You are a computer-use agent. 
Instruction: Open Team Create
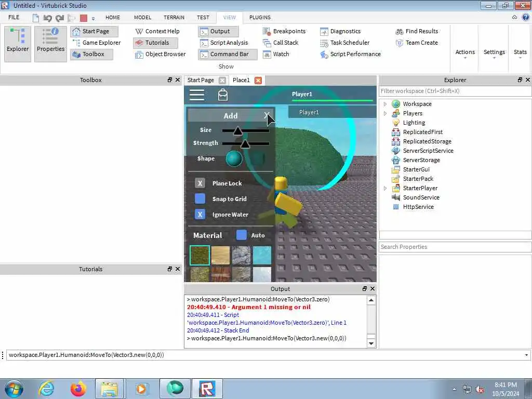(x=417, y=43)
